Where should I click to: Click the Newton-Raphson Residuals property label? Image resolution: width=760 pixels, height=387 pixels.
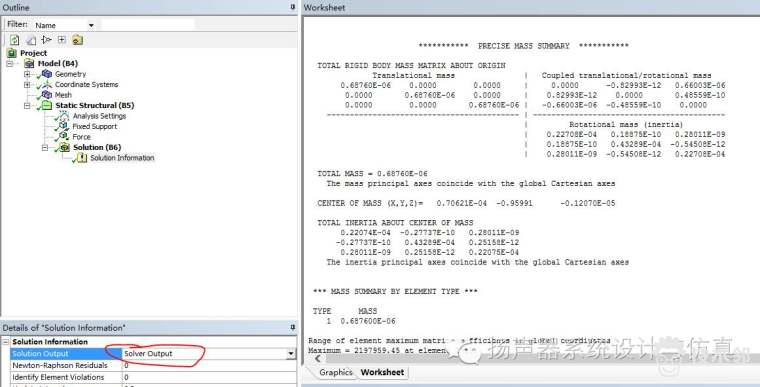tap(60, 365)
